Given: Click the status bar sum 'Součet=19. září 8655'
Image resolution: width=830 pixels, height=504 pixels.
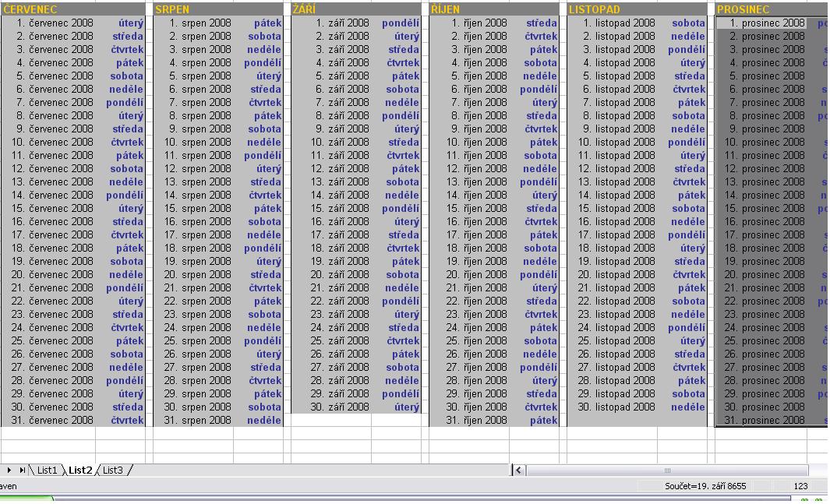Looking at the screenshot, I should (705, 486).
